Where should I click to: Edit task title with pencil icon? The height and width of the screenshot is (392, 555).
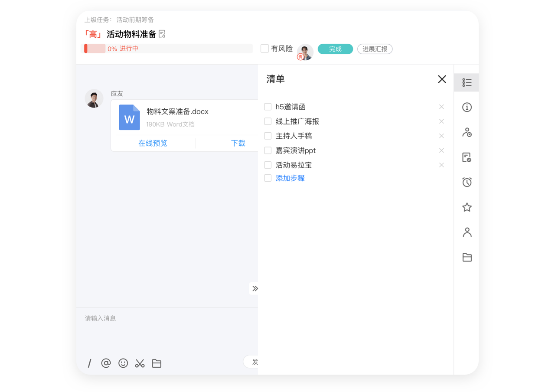point(163,34)
